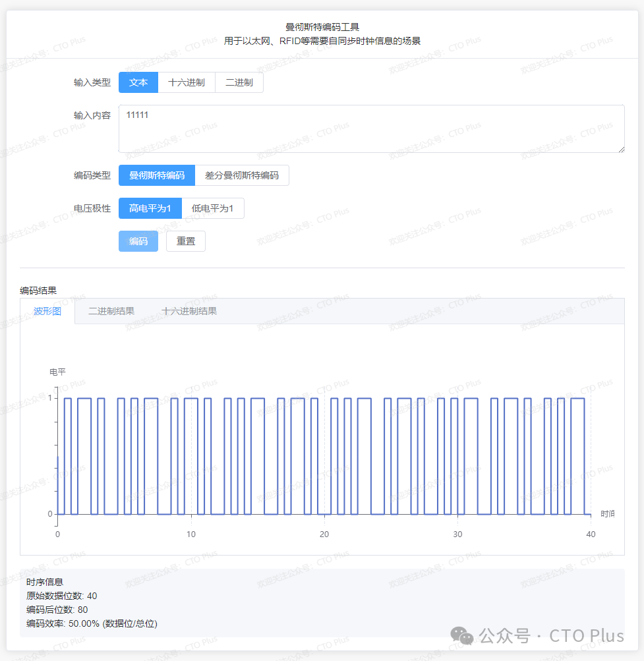Switch input type to 二进制
644x661 pixels.
click(239, 82)
